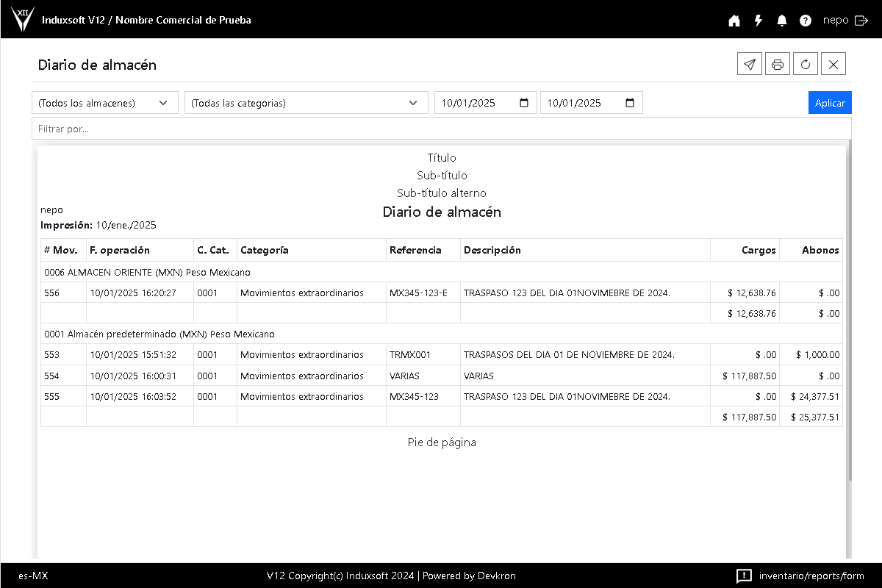Refresh the report with reload icon

pos(805,64)
